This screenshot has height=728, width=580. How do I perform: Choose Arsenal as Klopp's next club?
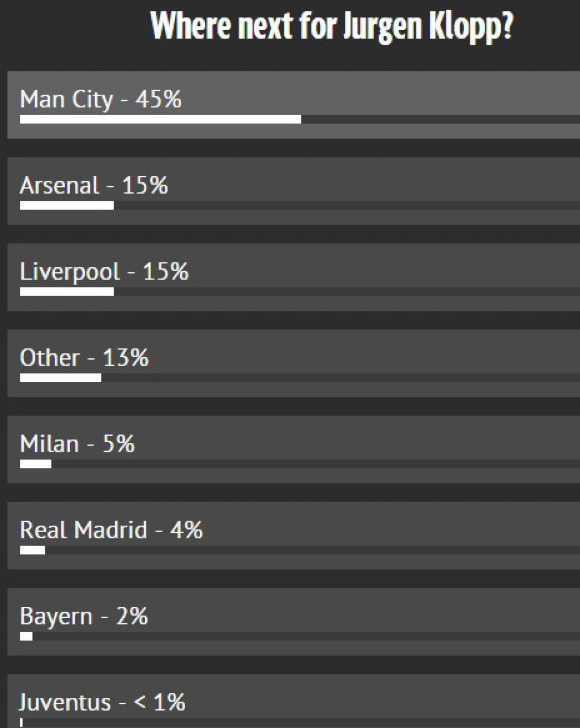click(x=293, y=191)
